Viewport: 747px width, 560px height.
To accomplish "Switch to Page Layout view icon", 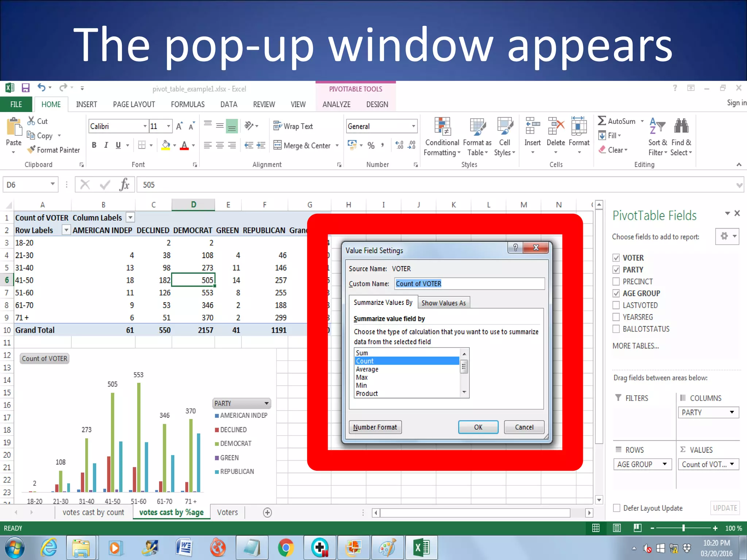I will click(x=617, y=528).
